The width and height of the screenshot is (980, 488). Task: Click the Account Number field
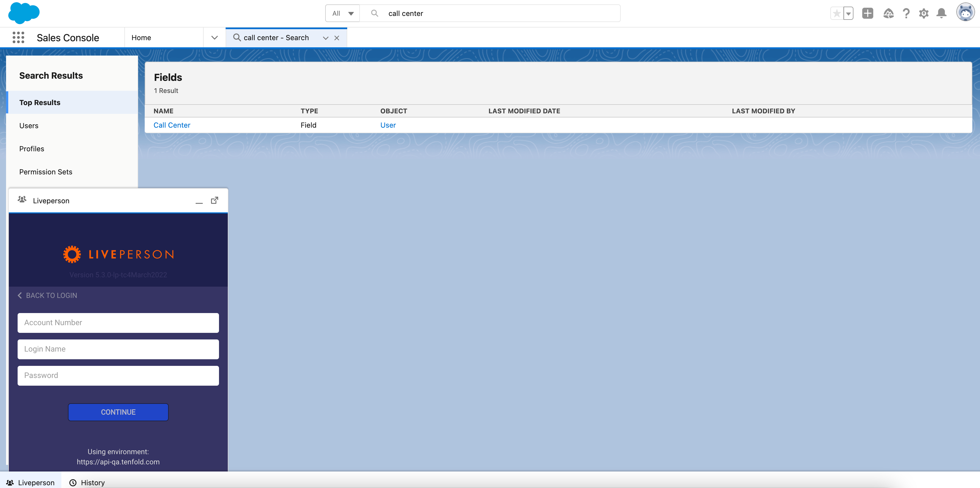118,323
